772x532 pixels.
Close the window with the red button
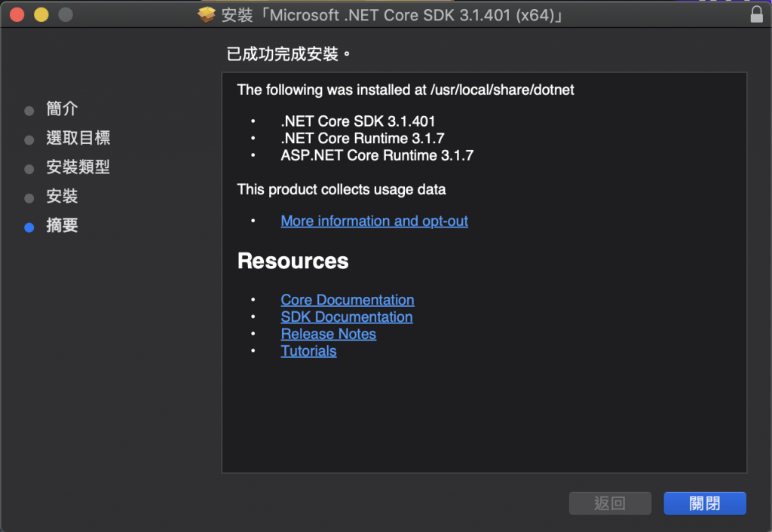click(x=17, y=15)
